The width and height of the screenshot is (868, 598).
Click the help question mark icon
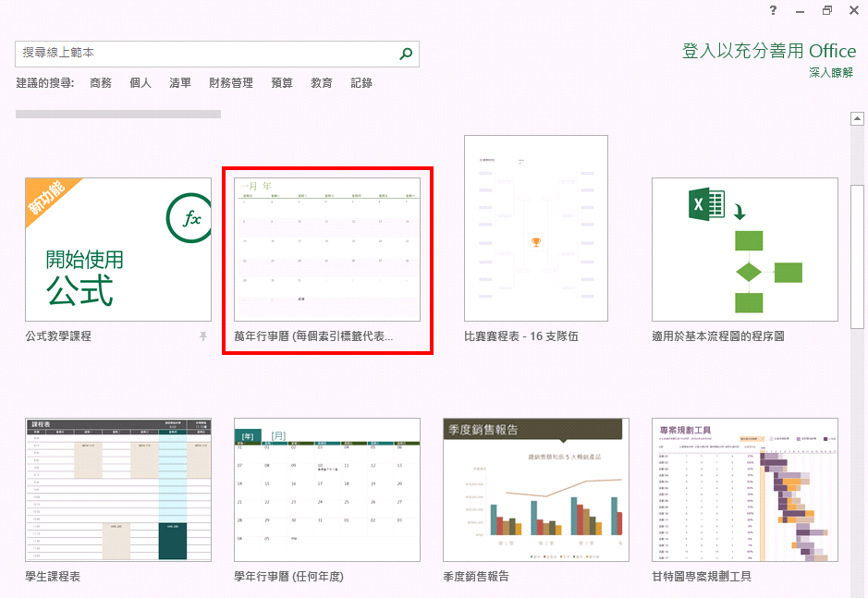tap(773, 10)
